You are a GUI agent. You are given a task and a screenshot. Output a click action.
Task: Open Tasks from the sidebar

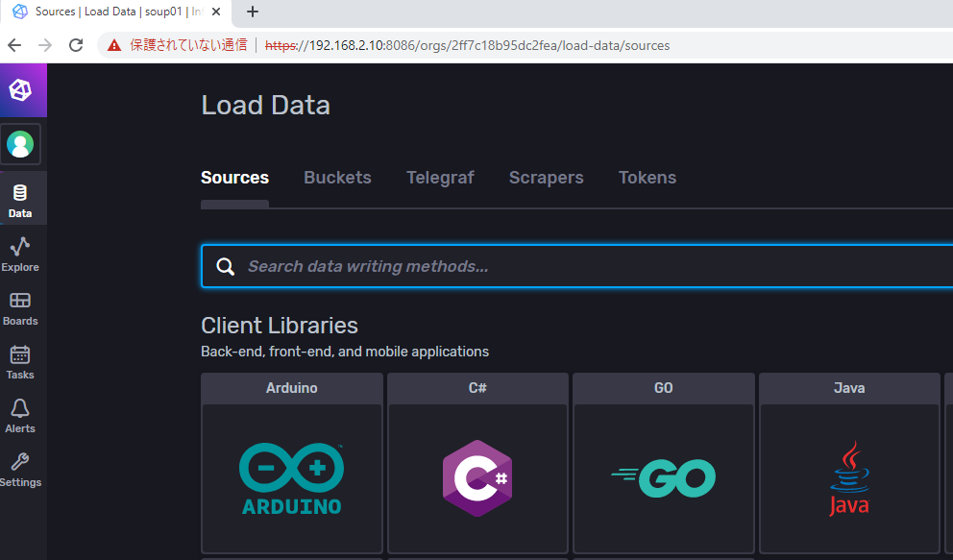(20, 362)
